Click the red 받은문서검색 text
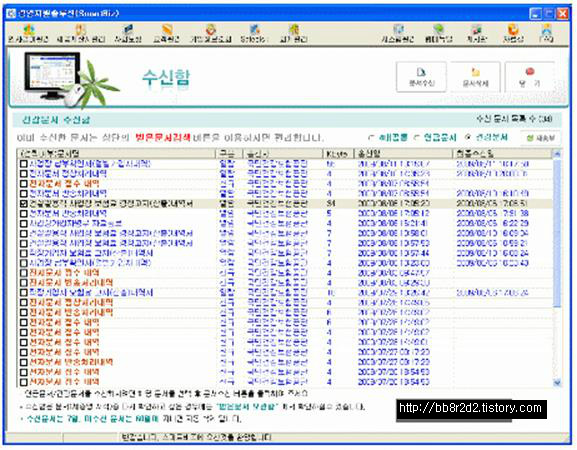 (x=163, y=138)
